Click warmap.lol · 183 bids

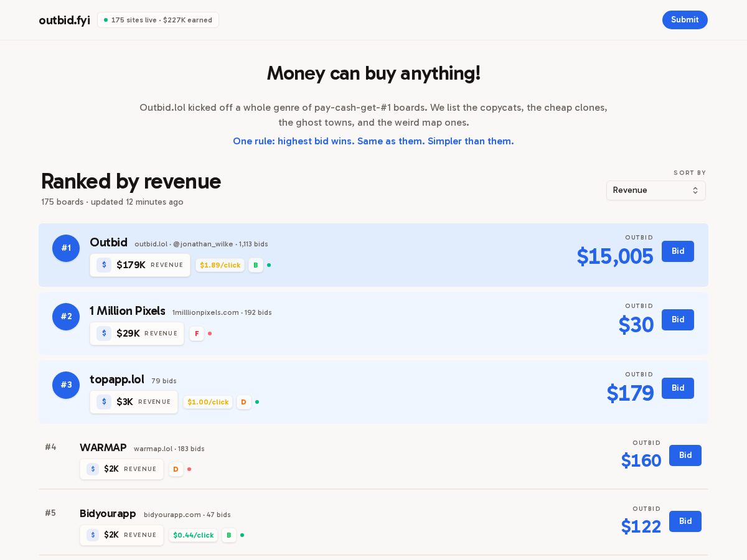[x=169, y=449]
